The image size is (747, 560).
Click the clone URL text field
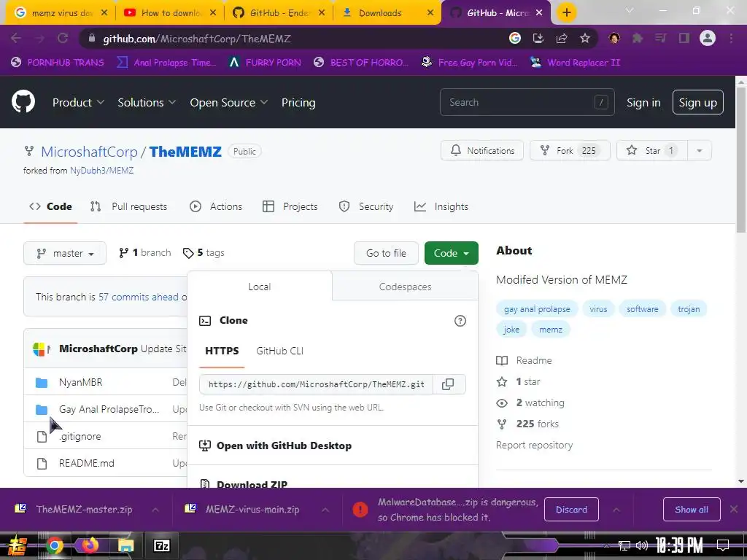click(x=317, y=384)
